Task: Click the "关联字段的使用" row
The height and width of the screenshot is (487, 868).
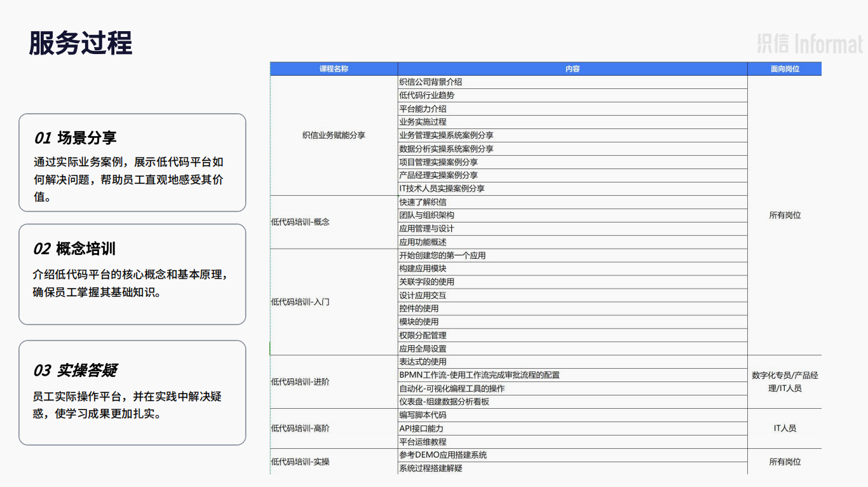Action: tap(573, 282)
